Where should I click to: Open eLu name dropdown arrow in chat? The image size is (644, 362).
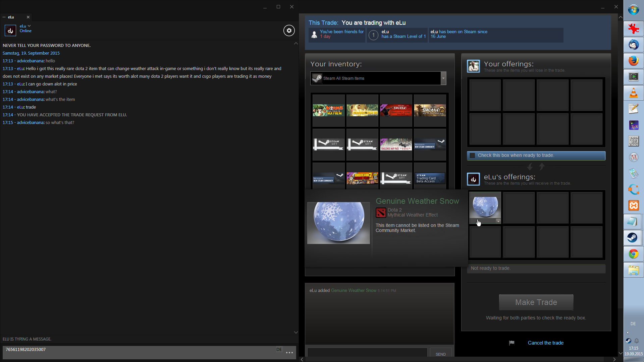click(29, 26)
